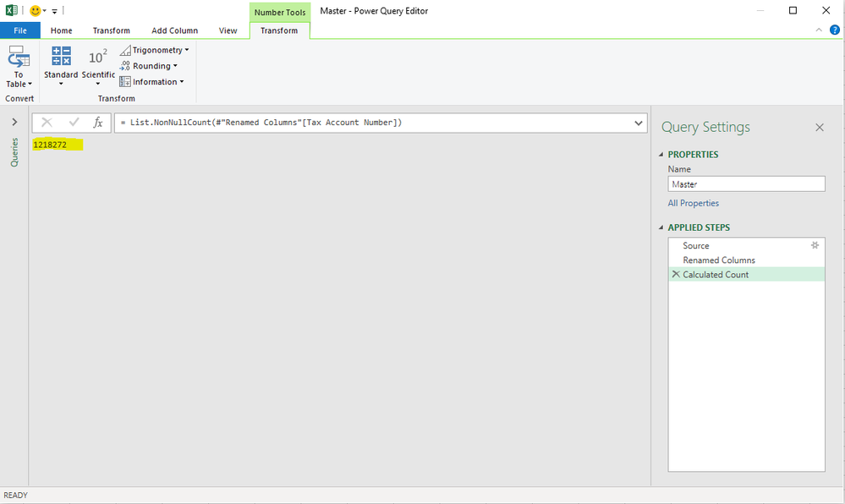The image size is (845, 504).
Task: Click the READY status bar text
Action: (x=15, y=495)
